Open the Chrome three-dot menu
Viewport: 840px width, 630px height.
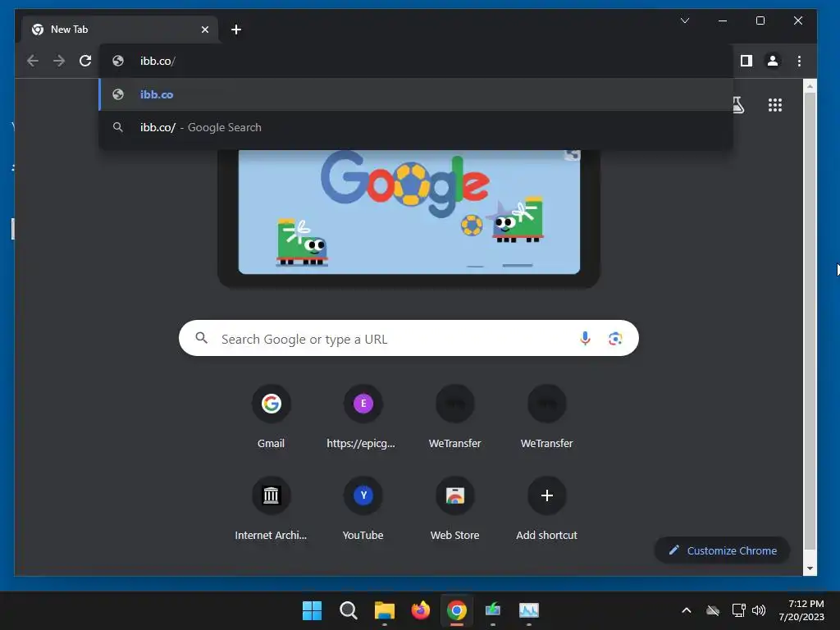click(x=799, y=61)
